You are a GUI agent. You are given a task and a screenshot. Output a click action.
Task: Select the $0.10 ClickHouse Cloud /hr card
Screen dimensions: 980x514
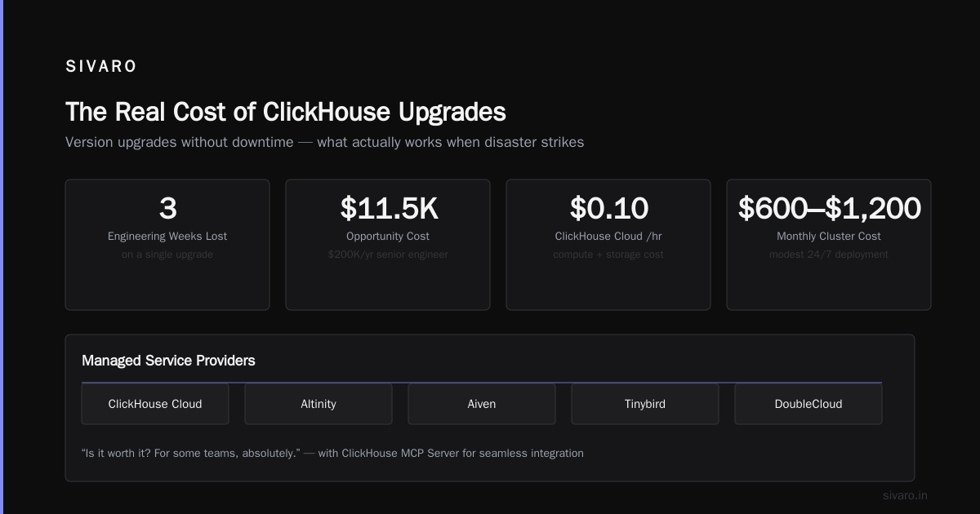click(x=608, y=245)
